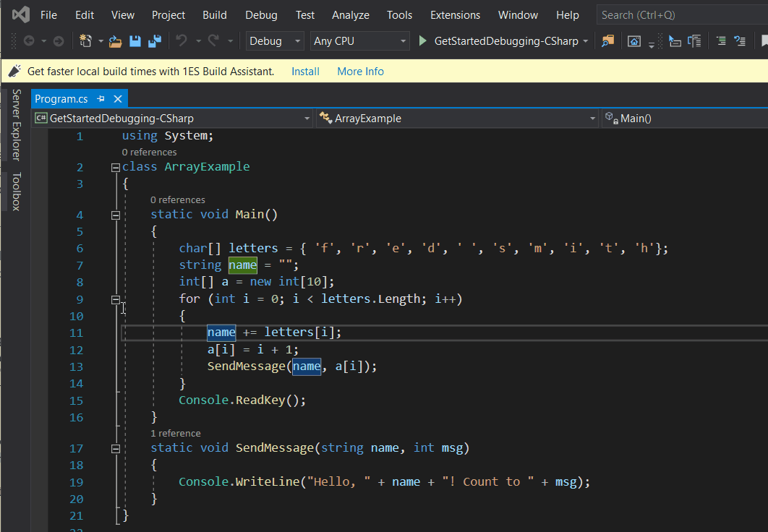
Task: Toggle pin on Program.cs tab
Action: point(101,99)
